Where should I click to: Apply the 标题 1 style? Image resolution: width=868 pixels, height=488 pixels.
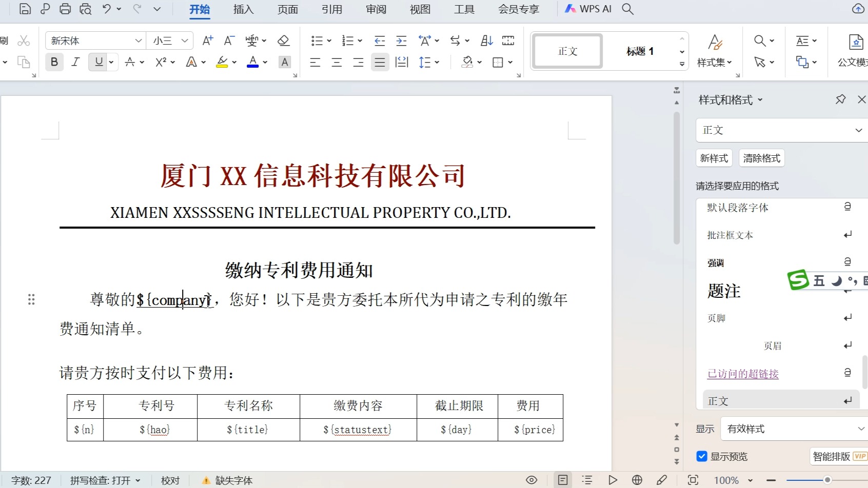[640, 51]
